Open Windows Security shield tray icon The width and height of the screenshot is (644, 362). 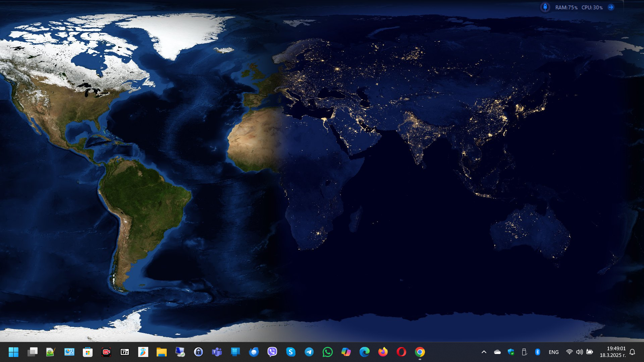(x=511, y=352)
